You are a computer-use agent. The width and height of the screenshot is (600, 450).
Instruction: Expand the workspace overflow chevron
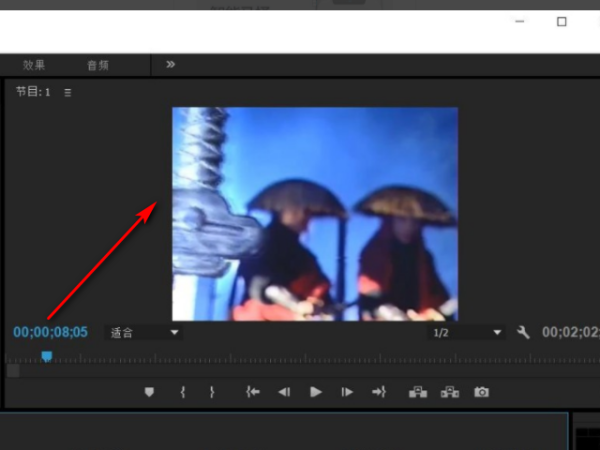click(170, 64)
